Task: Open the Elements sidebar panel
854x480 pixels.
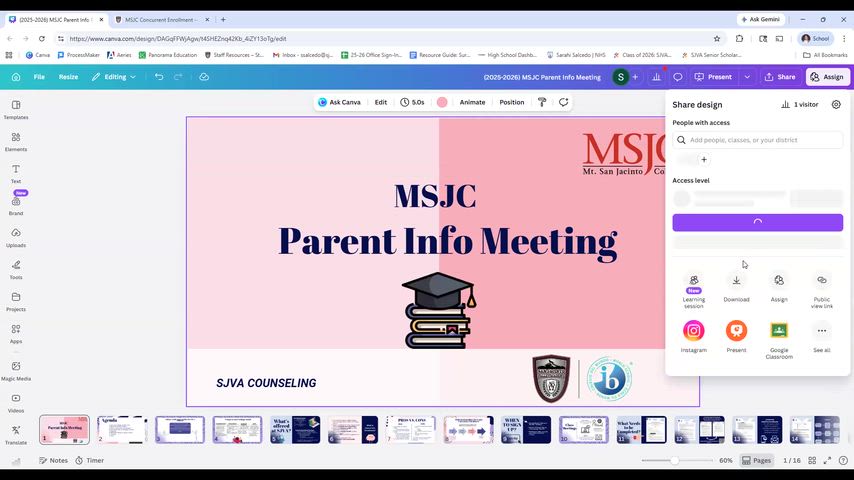Action: point(16,142)
